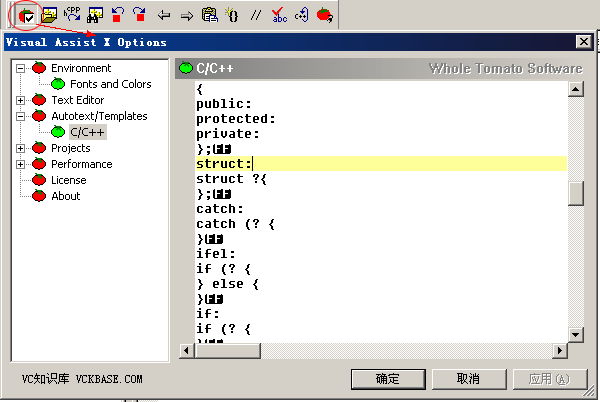Click the open corresponding .cpp icon

tap(72, 15)
